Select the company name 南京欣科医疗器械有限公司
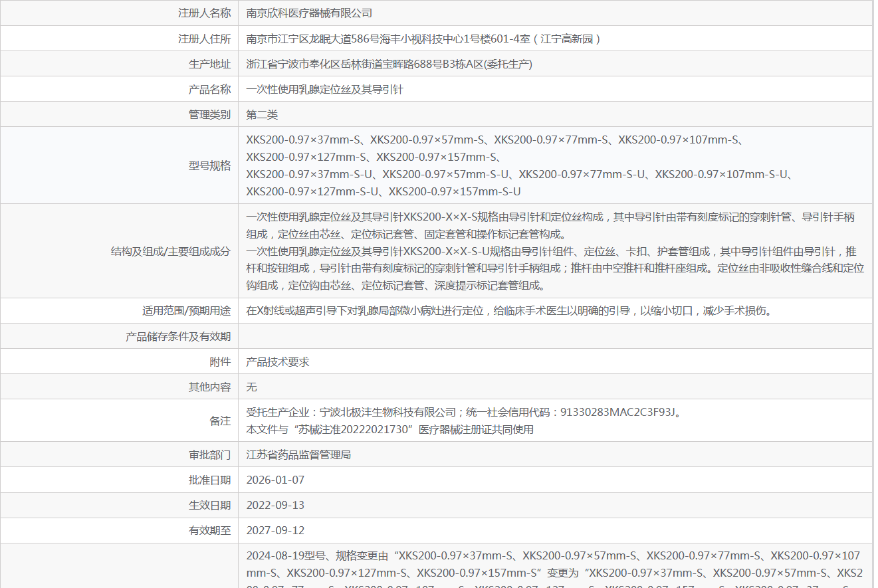Screen dimensions: 878x588 (x=309, y=13)
